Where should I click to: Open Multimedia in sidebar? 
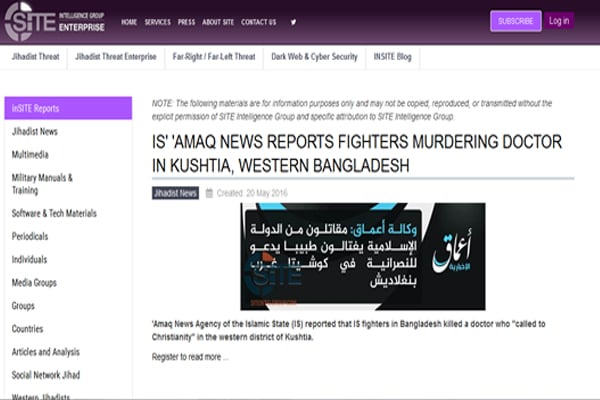coord(30,155)
